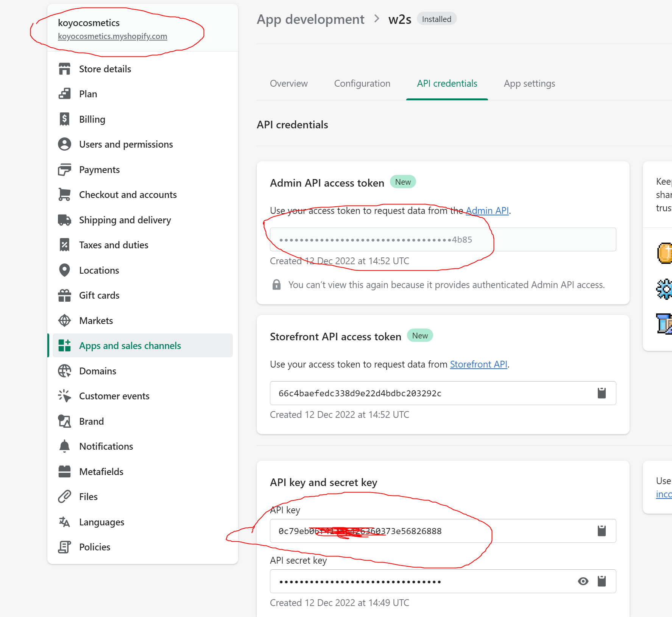The image size is (672, 617).
Task: Click the Metafields icon
Action: 64,472
